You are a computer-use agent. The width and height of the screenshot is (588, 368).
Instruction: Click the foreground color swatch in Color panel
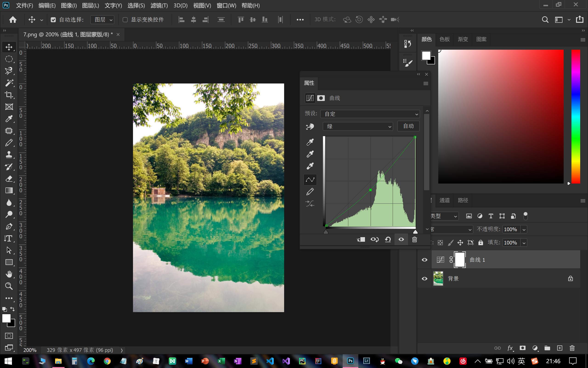(426, 55)
